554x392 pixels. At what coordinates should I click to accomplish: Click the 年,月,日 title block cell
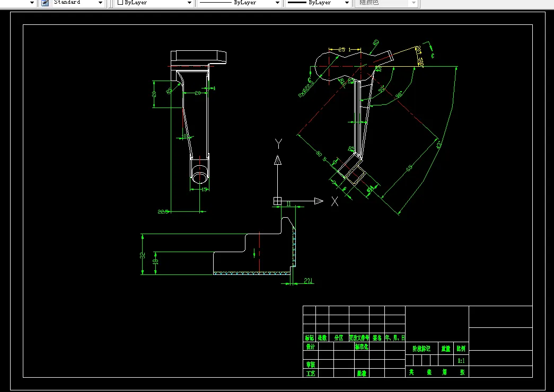(x=395, y=337)
